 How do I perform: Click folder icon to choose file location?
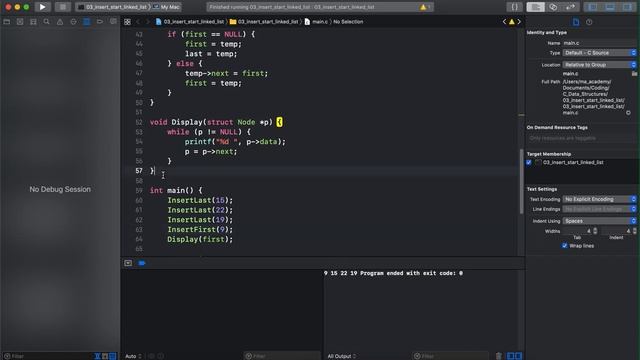(634, 73)
